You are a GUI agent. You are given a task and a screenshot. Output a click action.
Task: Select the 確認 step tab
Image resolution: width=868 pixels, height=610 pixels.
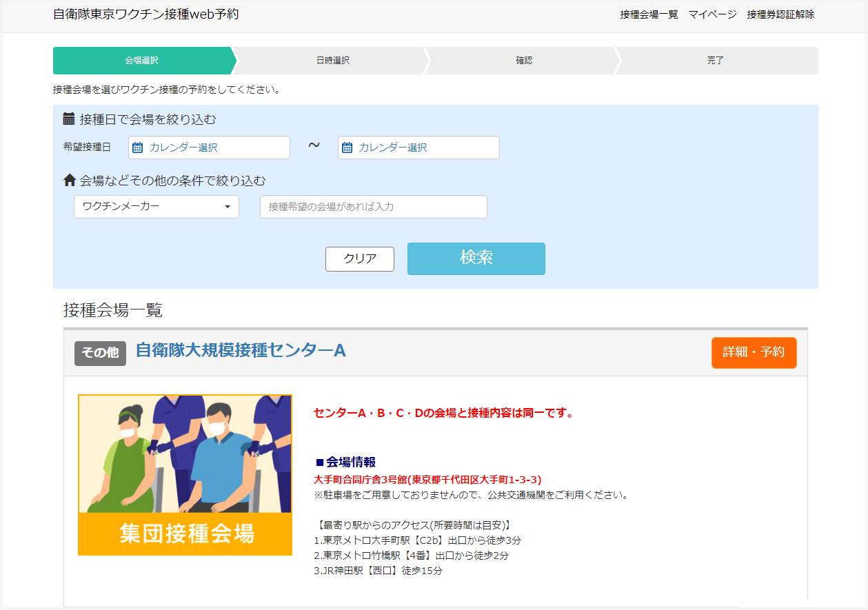[524, 61]
